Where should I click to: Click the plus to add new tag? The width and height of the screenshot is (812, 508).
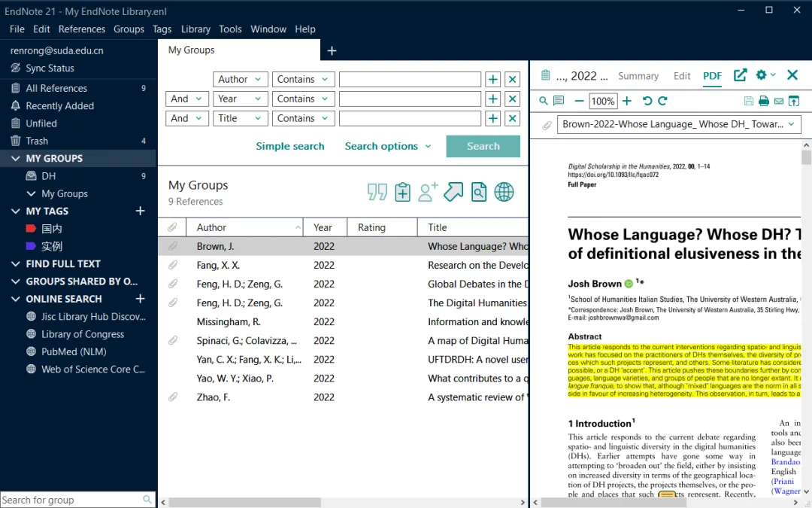pyautogui.click(x=140, y=211)
